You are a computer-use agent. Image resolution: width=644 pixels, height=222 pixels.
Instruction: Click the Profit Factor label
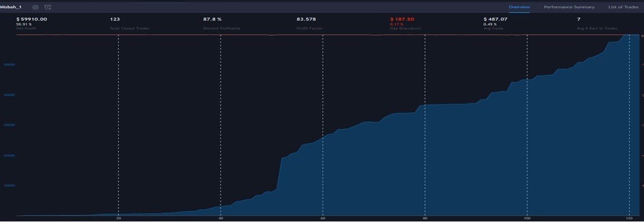(x=309, y=28)
